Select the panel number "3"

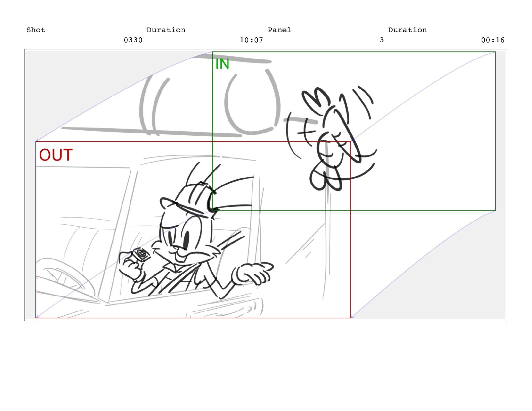tap(382, 40)
